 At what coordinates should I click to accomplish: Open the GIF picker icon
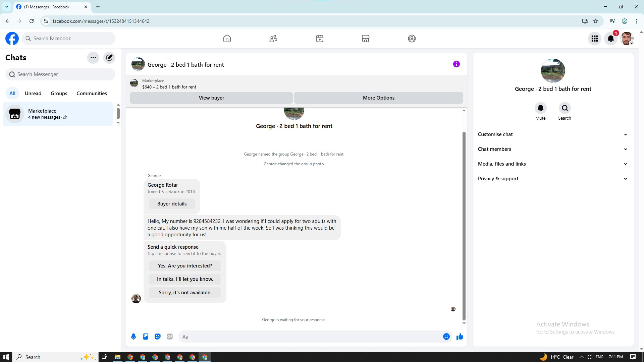tap(170, 337)
